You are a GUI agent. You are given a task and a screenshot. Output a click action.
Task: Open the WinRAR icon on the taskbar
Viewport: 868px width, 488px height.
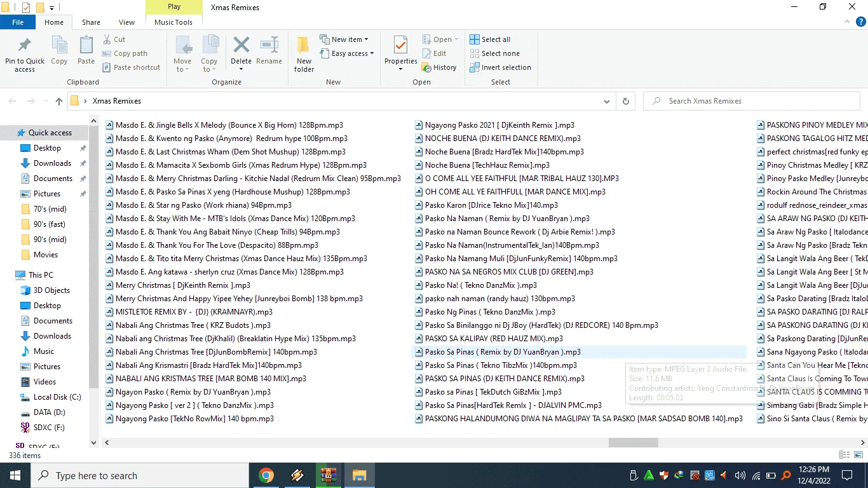coord(328,475)
